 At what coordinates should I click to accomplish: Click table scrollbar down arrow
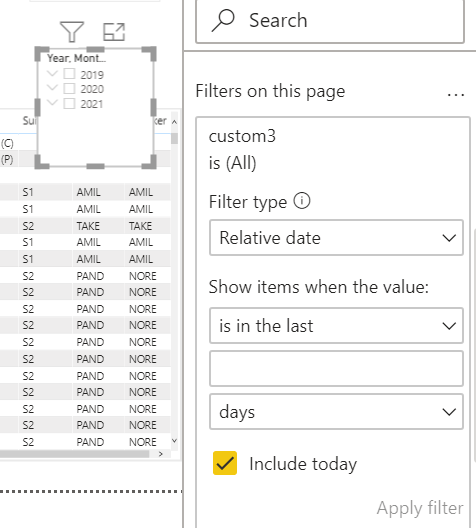click(174, 441)
